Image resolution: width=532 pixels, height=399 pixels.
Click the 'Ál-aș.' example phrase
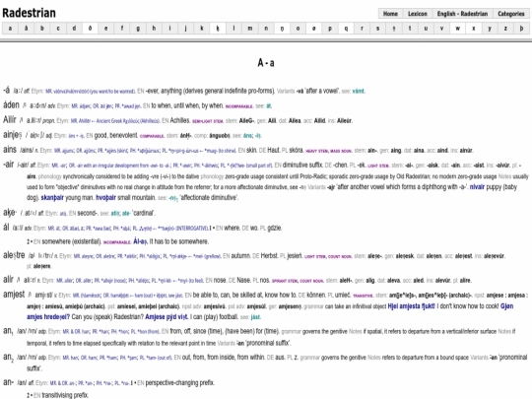coord(140,241)
